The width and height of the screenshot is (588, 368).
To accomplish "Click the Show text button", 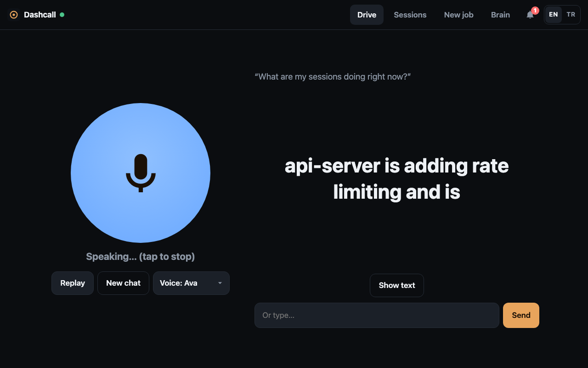I will [397, 285].
